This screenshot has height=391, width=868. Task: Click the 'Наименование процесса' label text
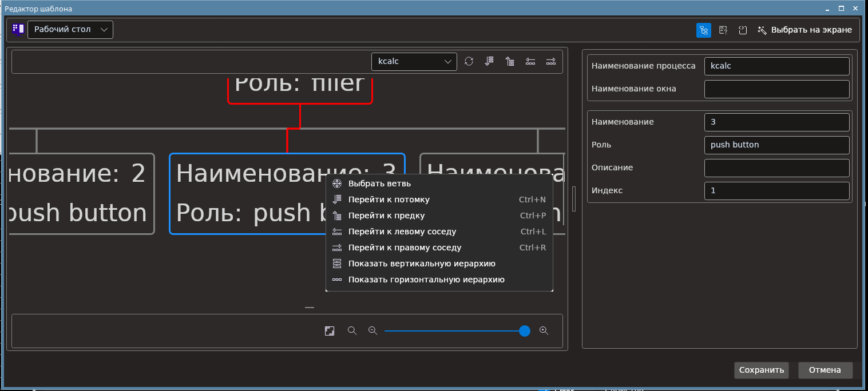[644, 66]
